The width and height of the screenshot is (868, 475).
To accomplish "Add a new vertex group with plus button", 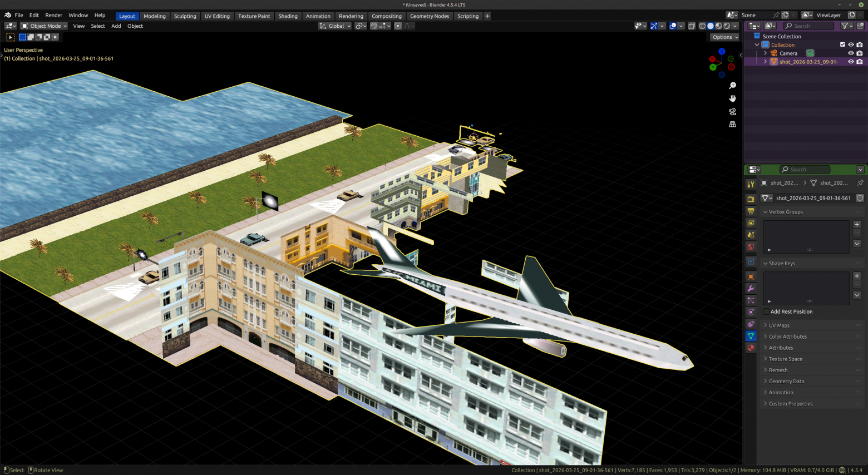I will (x=857, y=224).
